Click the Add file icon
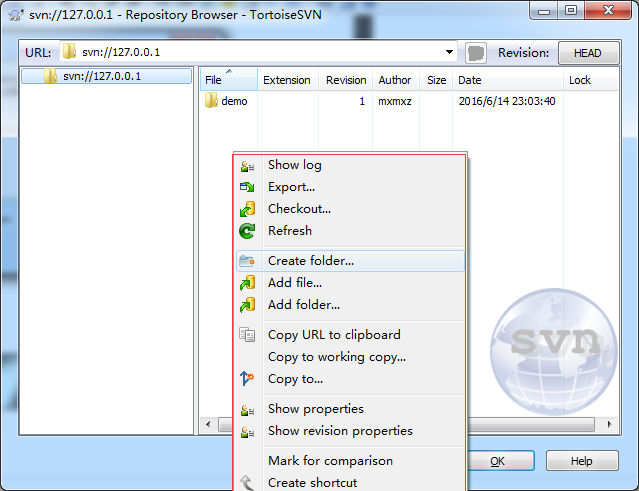 (x=247, y=283)
